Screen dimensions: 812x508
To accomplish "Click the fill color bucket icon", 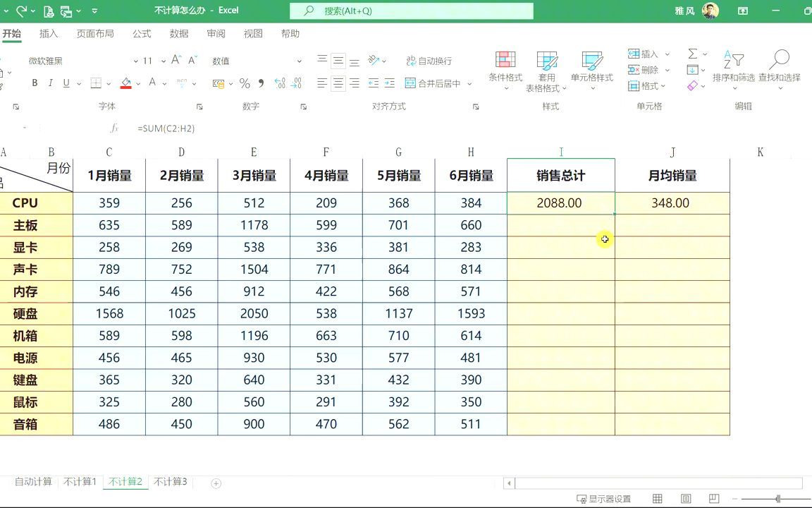I will (x=125, y=83).
